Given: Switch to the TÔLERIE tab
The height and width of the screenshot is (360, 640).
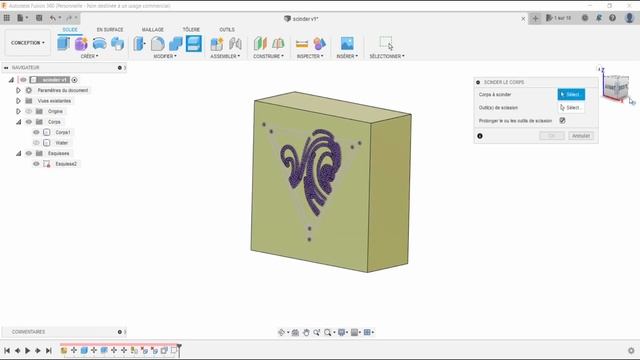Looking at the screenshot, I should pos(191,30).
